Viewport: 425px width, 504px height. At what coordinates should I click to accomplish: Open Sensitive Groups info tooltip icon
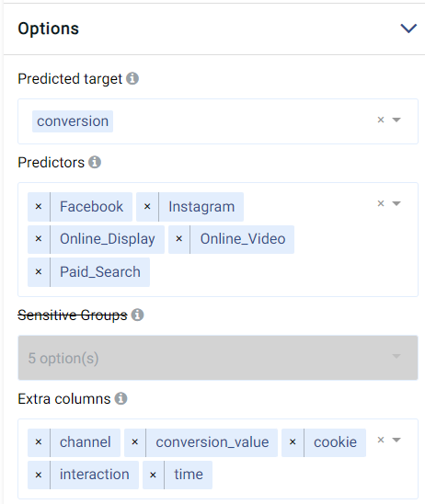[x=137, y=315]
